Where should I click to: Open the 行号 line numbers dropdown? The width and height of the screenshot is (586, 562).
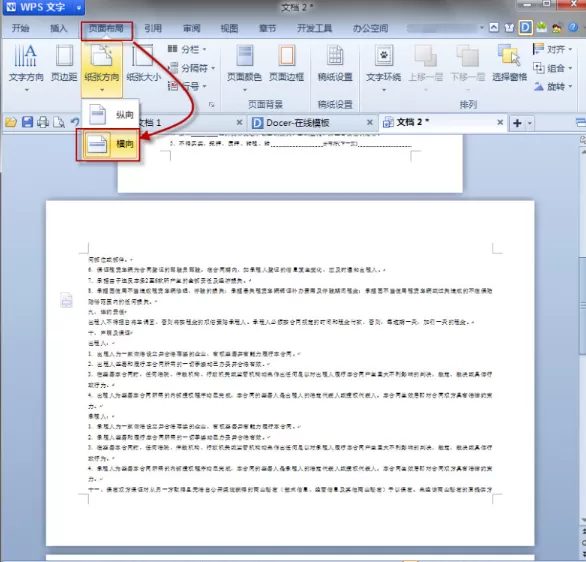click(x=187, y=86)
